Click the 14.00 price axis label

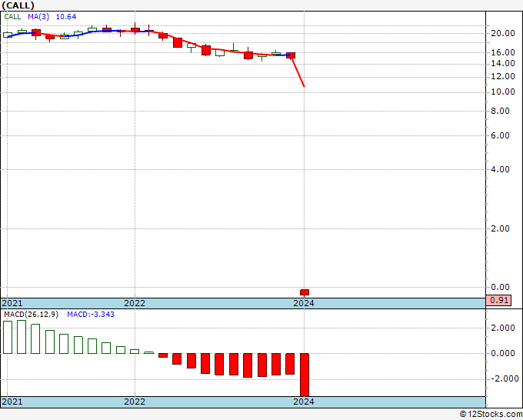point(503,63)
